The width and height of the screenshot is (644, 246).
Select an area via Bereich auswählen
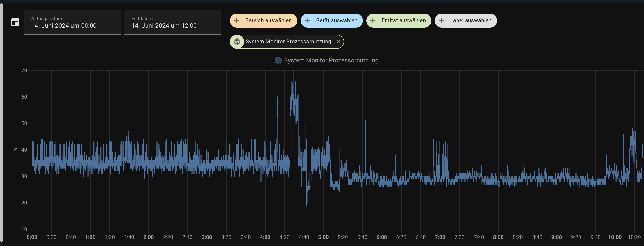(x=263, y=20)
